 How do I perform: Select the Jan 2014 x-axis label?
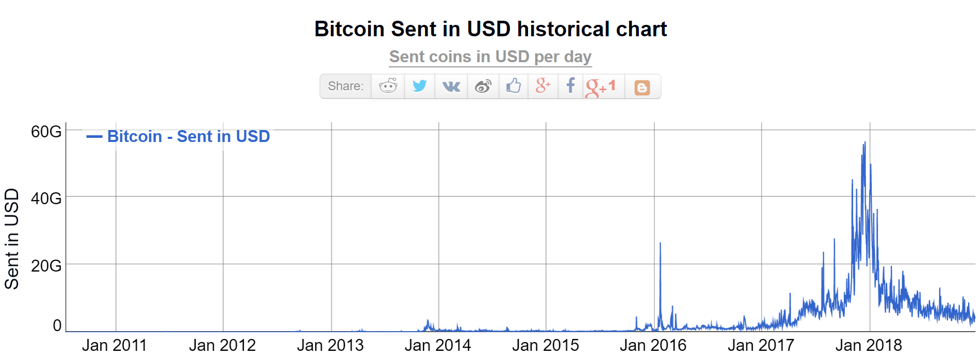(x=438, y=345)
